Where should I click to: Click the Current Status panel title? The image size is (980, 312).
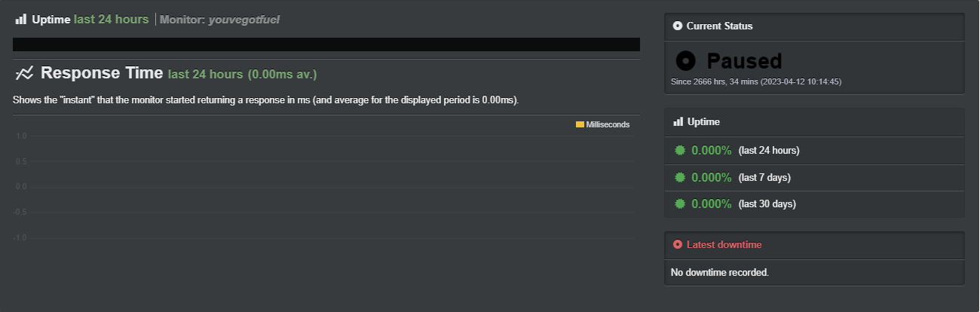[719, 26]
